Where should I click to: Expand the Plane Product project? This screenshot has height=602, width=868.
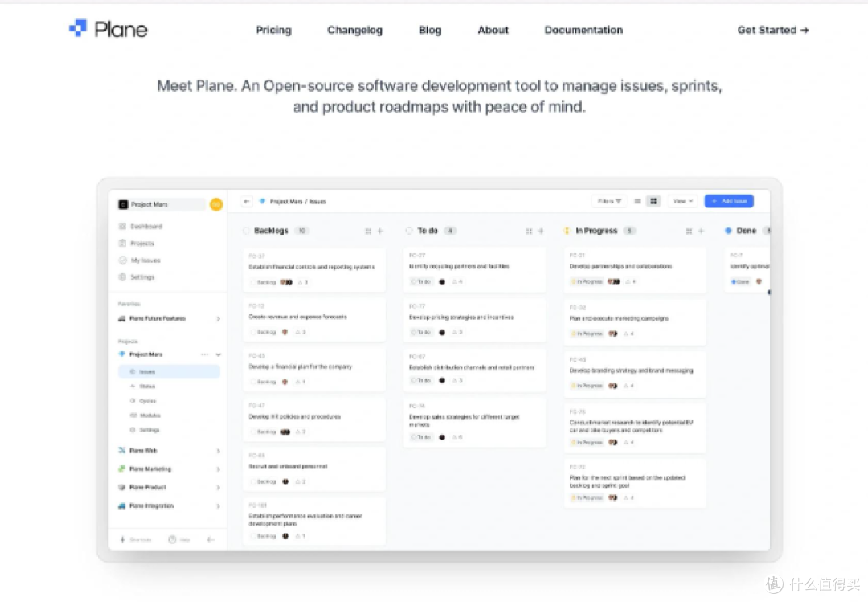[218, 487]
